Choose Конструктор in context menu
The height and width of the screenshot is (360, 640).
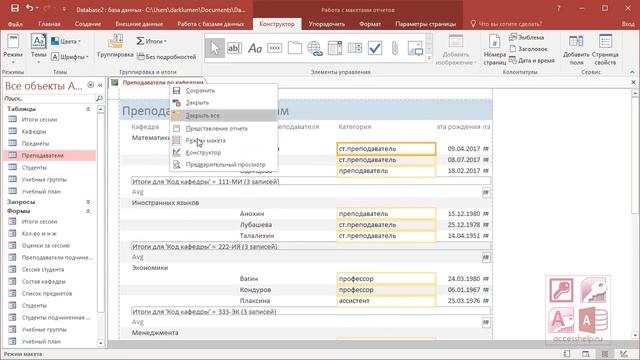coord(224,153)
